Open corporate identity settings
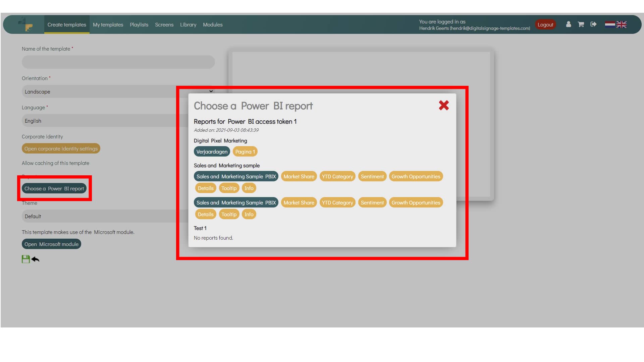This screenshot has width=644, height=362. pyautogui.click(x=61, y=148)
